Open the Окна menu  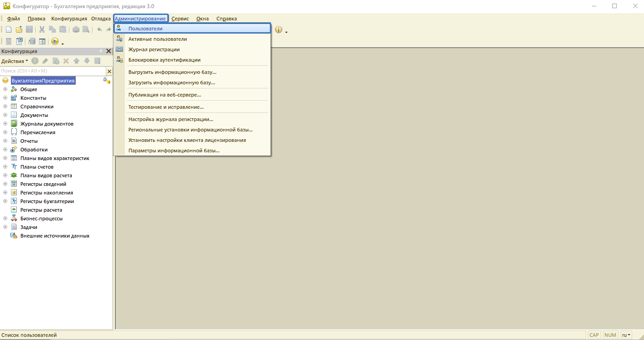[x=202, y=19]
